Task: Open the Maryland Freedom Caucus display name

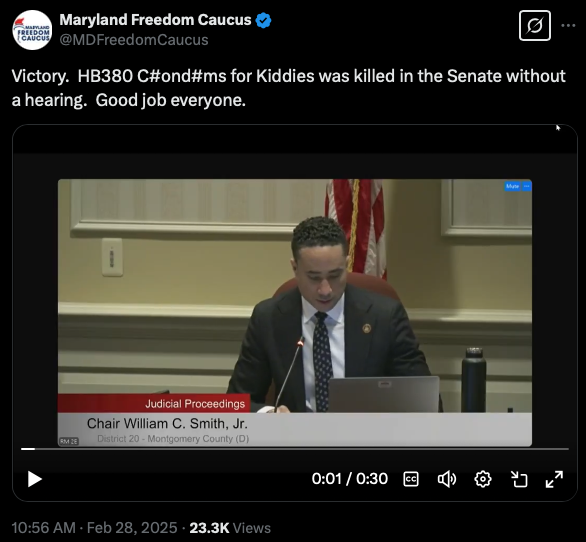Action: [155, 20]
